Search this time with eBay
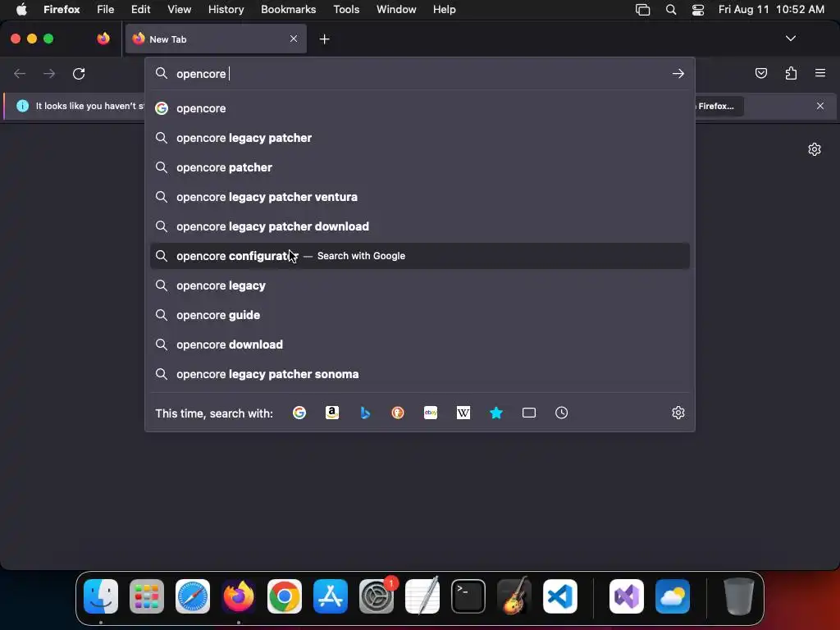The width and height of the screenshot is (840, 630). (431, 413)
